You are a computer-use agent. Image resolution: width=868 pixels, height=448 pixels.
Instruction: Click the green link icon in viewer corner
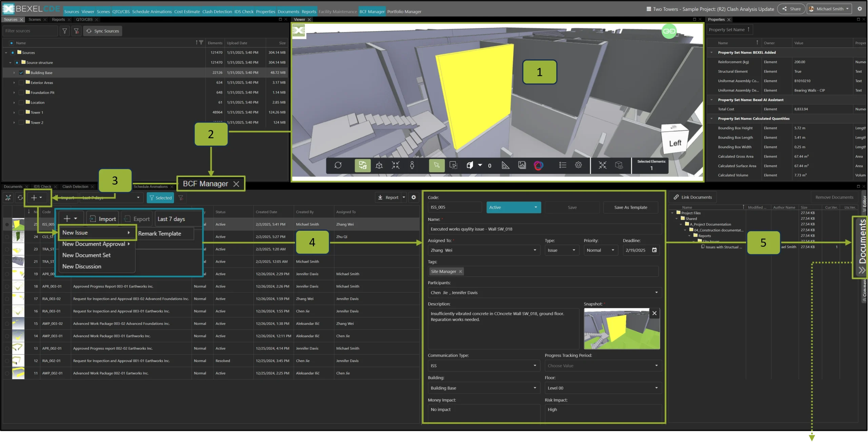point(669,31)
